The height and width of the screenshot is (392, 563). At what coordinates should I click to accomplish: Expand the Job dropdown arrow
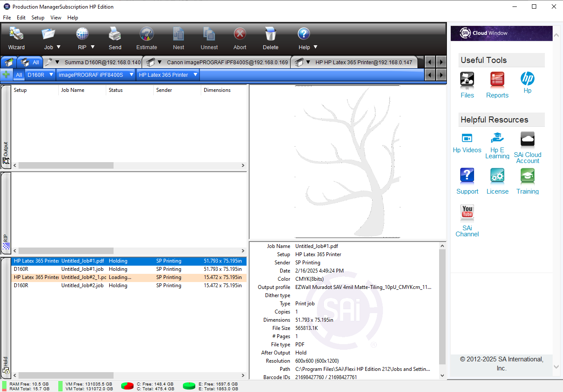pos(59,47)
